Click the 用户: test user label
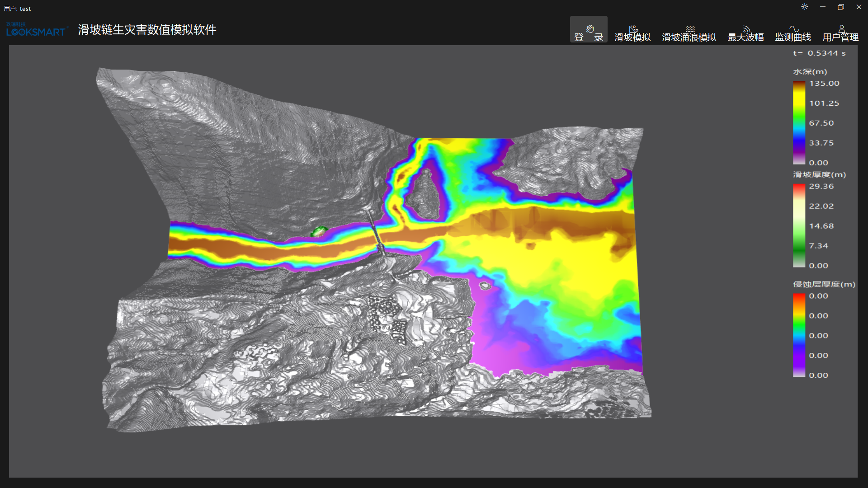Viewport: 868px width, 488px height. 18,9
